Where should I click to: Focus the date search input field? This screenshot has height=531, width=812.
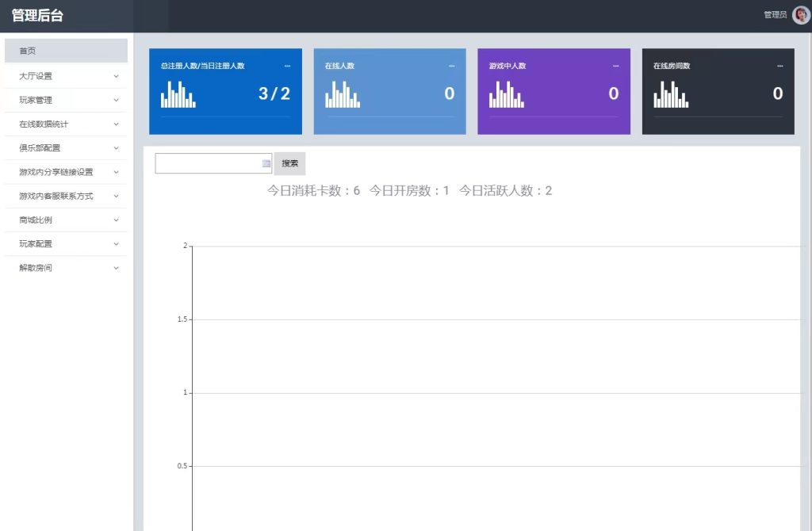[x=213, y=163]
